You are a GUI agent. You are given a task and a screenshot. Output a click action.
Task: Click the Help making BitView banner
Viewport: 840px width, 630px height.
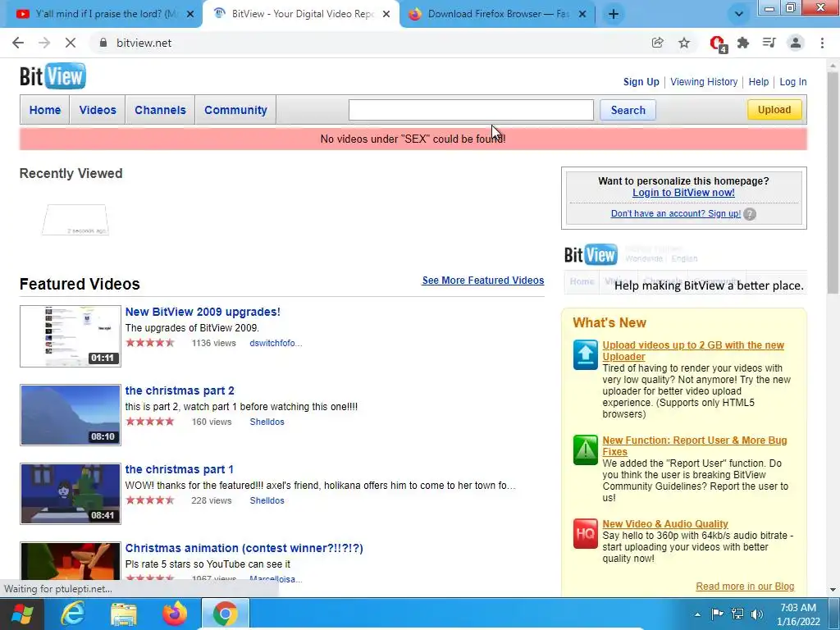point(685,268)
